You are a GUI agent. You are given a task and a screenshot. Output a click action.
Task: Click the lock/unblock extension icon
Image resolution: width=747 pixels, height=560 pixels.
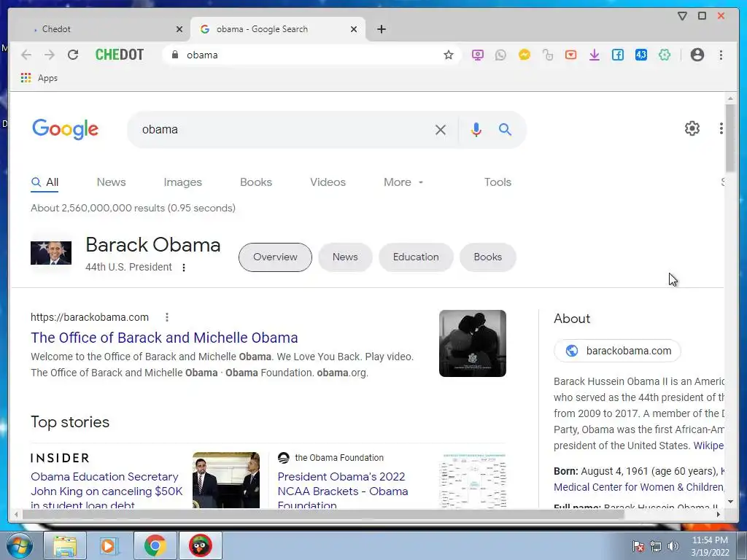click(547, 55)
